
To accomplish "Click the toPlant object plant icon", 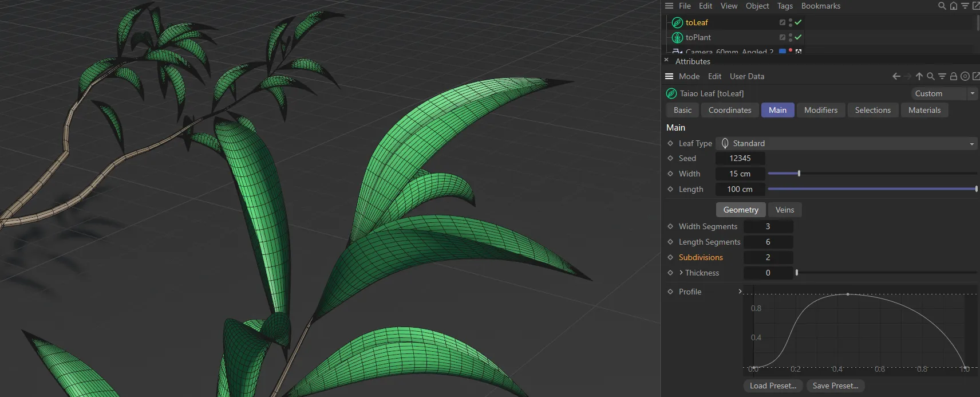I will [677, 37].
